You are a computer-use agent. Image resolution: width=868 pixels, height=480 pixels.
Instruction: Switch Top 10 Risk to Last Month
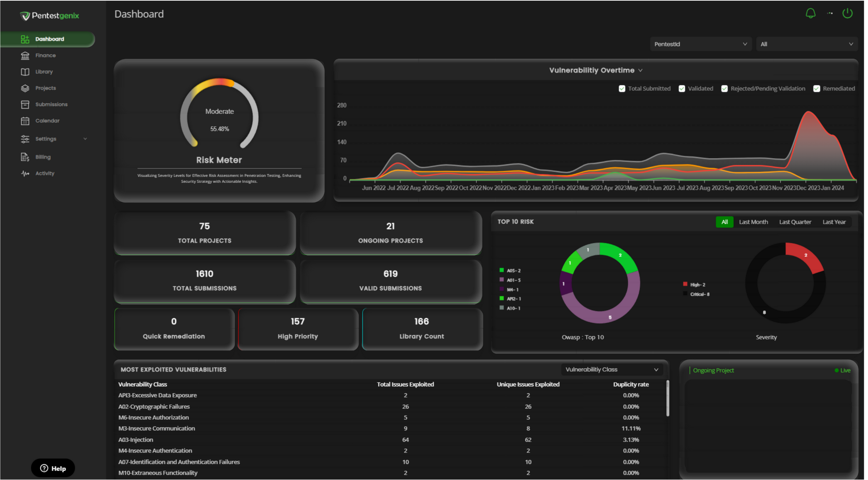click(x=753, y=222)
